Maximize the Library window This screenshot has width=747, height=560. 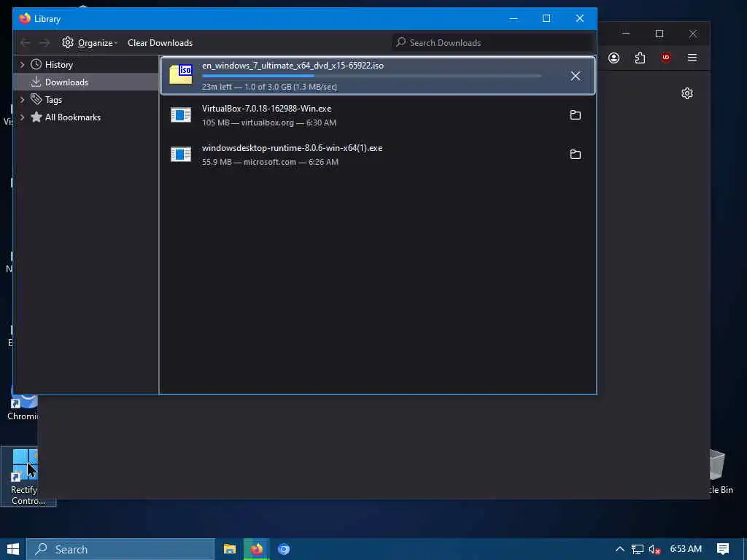click(x=546, y=18)
